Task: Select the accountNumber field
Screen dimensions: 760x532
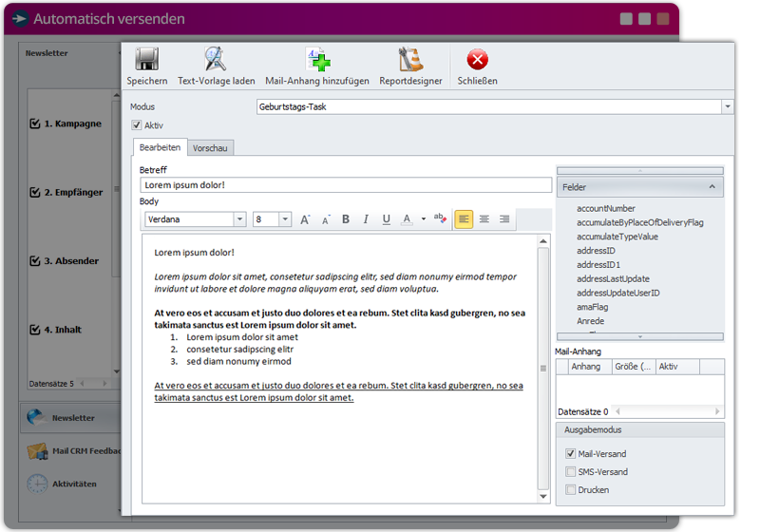Action: click(x=606, y=208)
